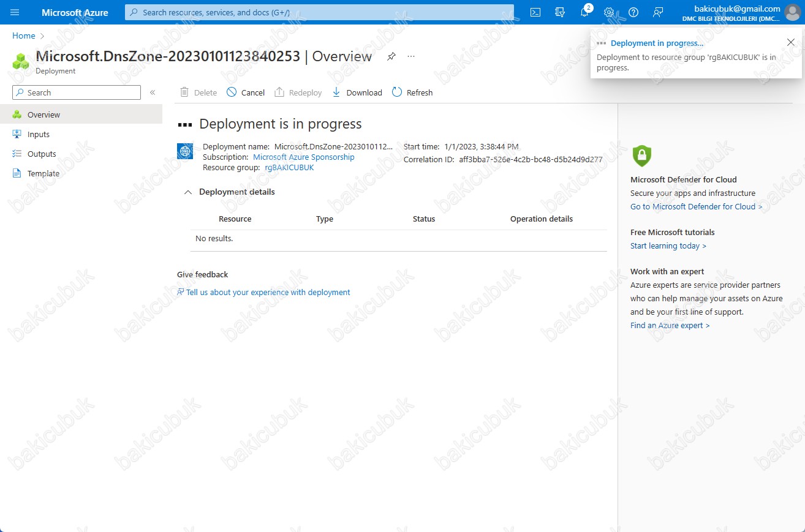
Task: Click the truncated Deployment name value
Action: 334,147
